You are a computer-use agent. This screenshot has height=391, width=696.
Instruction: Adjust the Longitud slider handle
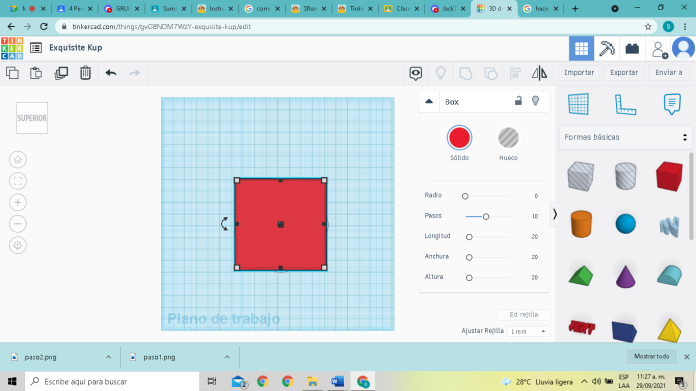[469, 237]
